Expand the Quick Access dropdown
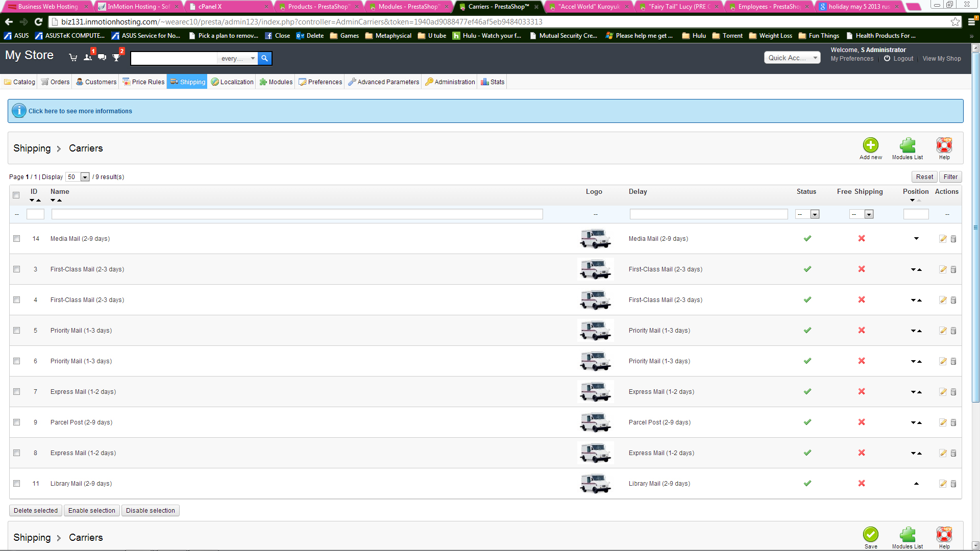 pos(792,58)
